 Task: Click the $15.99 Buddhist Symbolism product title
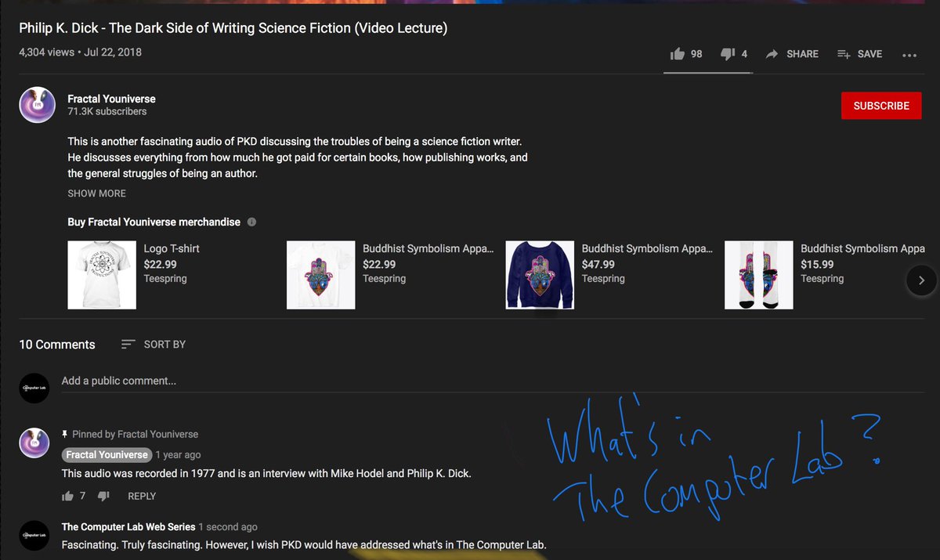click(x=862, y=248)
